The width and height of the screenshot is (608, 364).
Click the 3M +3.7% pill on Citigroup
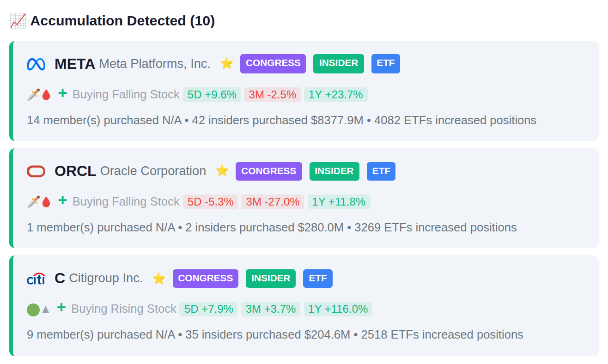(x=271, y=309)
